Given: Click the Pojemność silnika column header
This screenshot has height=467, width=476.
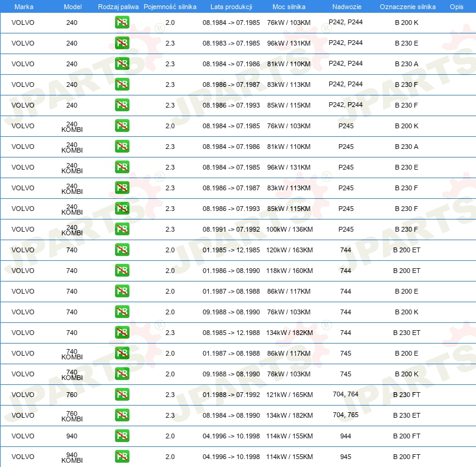Looking at the screenshot, I should [170, 6].
